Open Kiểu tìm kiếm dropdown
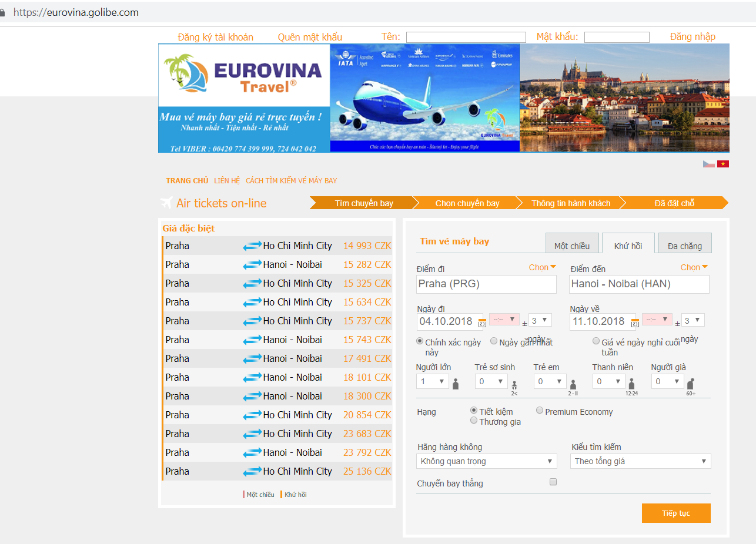Viewport: 756px width, 544px height. (x=641, y=461)
